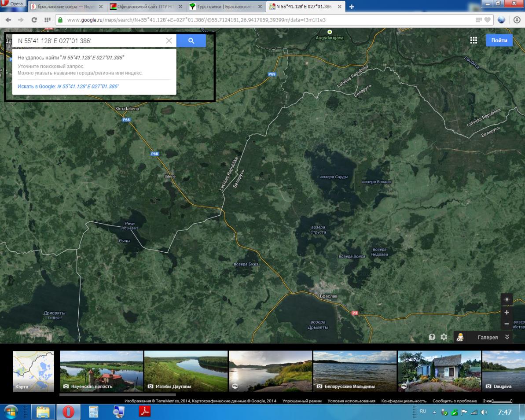Image resolution: width=525 pixels, height=420 pixels.
Task: Clear the search box with the X
Action: coord(169,41)
